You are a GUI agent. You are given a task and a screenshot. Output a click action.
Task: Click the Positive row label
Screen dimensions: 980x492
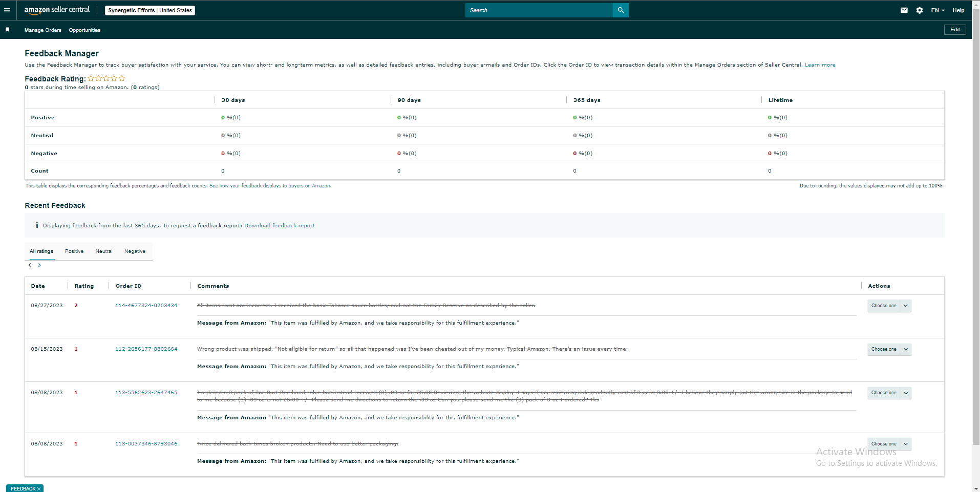[42, 118]
